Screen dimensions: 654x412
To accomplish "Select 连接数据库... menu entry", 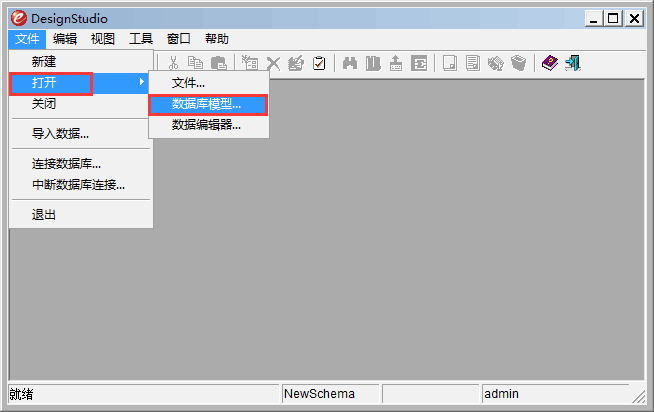I will click(x=81, y=164).
